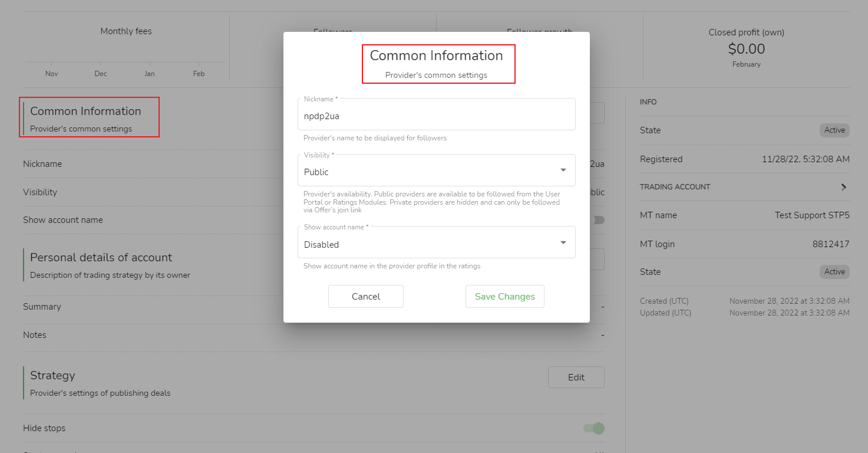Click the Active badge below MT login

coord(834,272)
